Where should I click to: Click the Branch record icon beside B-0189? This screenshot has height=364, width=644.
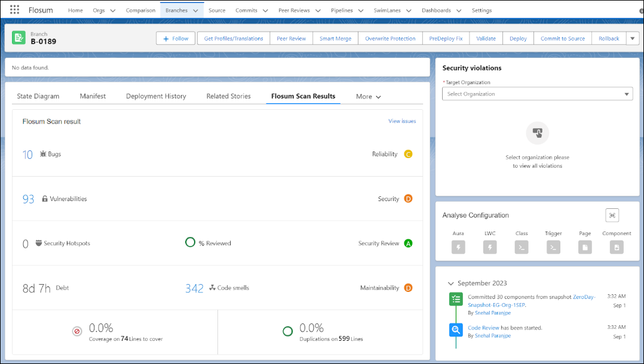pyautogui.click(x=19, y=38)
